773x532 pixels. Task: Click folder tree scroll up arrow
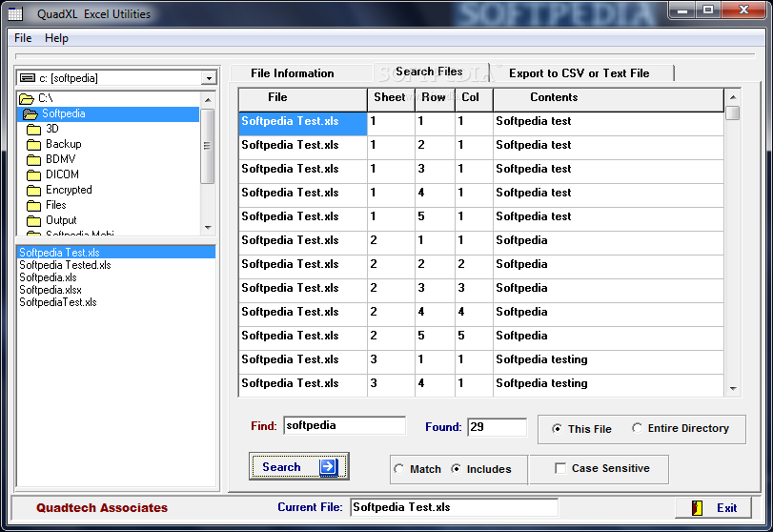(208, 99)
